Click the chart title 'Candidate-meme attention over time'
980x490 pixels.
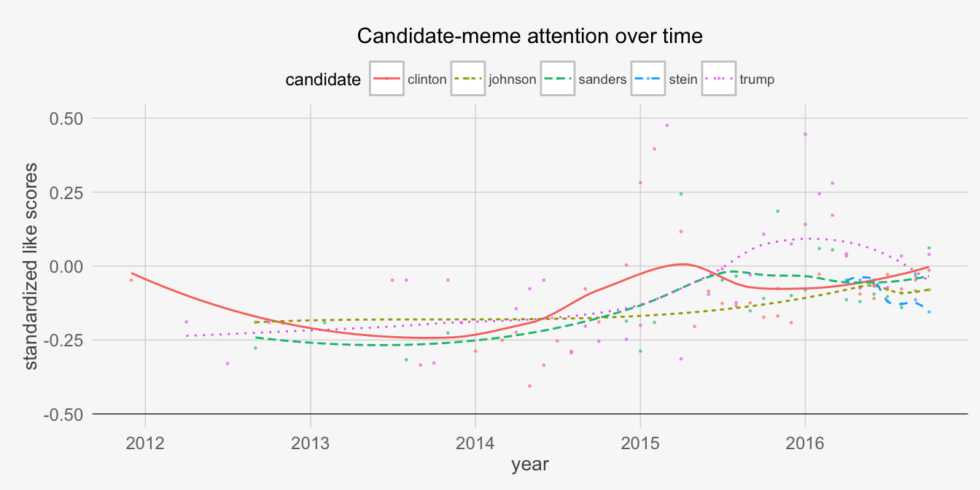[x=529, y=36]
